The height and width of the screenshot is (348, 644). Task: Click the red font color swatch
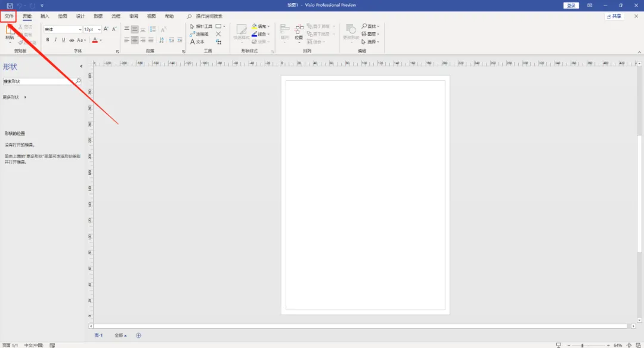[95, 40]
